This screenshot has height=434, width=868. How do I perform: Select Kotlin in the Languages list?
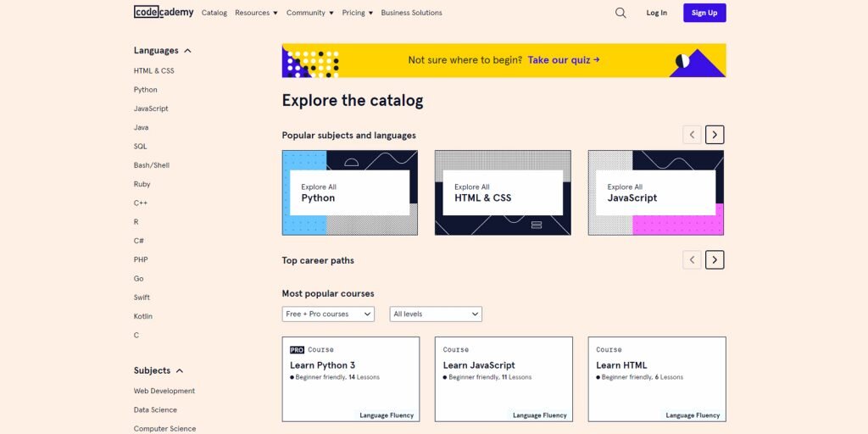tap(142, 316)
